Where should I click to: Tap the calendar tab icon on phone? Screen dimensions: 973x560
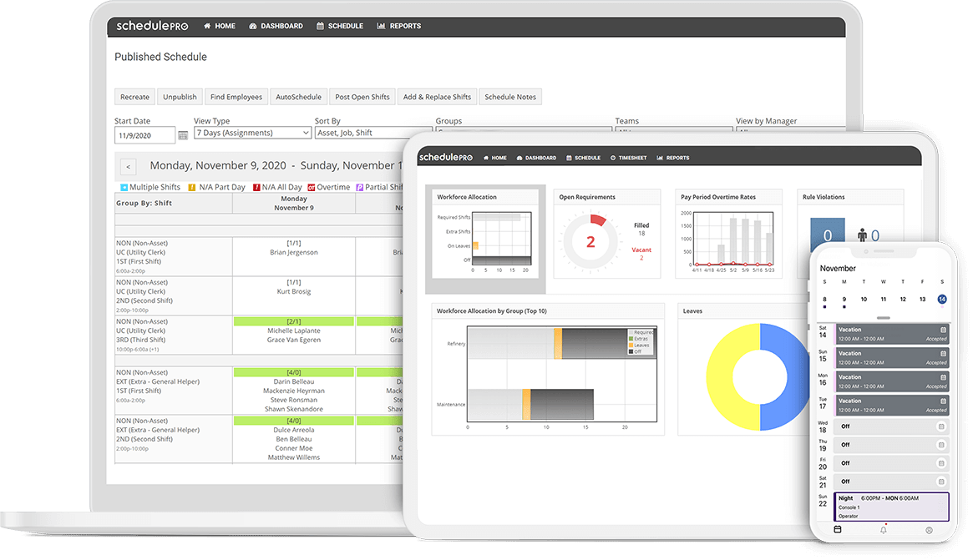click(838, 530)
